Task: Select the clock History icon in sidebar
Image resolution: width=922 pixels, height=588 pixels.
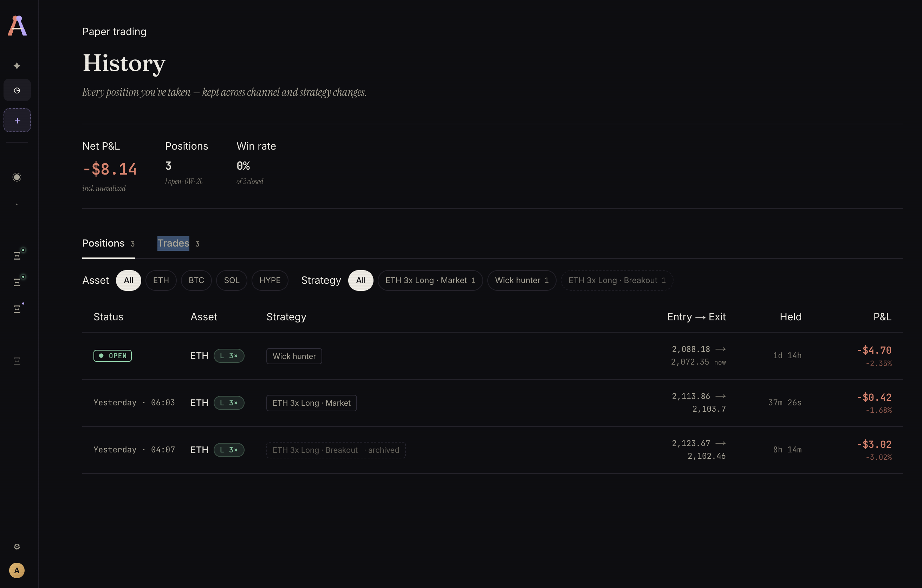Action: tap(17, 90)
